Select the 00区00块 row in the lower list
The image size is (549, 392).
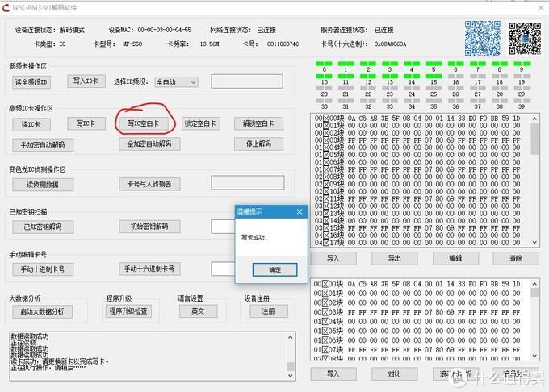[417, 284]
